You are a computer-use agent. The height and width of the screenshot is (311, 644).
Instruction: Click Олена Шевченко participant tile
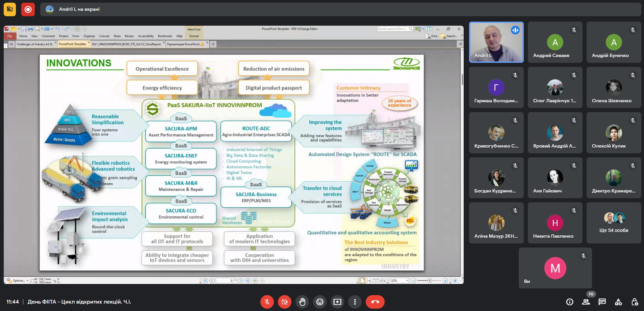pos(614,87)
